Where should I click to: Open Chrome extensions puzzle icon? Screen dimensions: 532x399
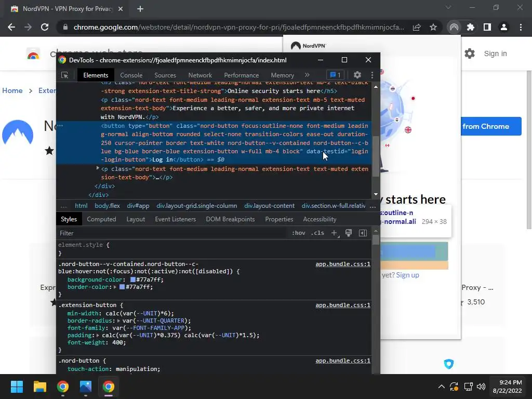(471, 27)
